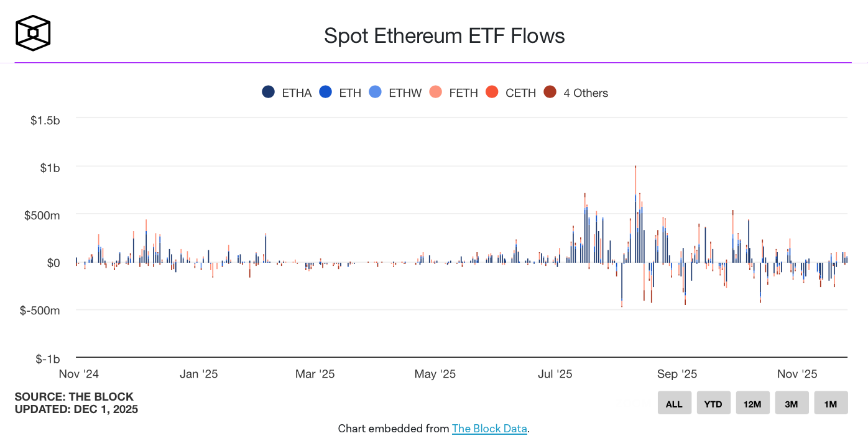Click the Sep '25 x-axis label

[677, 374]
